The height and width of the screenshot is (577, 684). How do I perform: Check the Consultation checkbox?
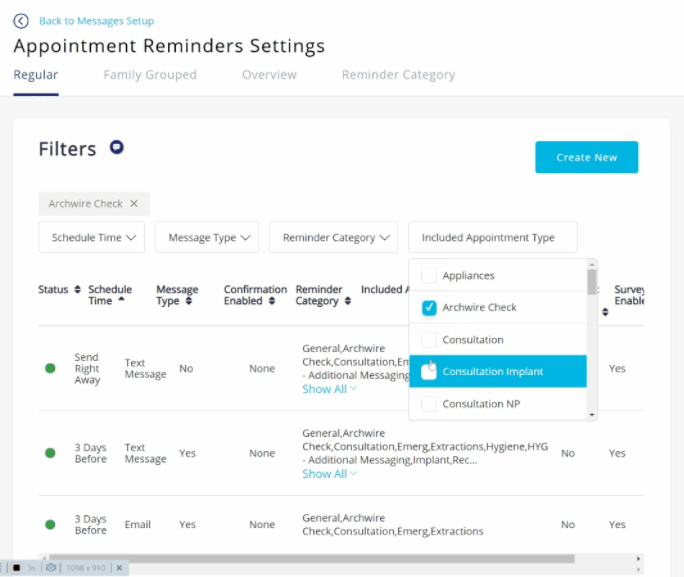429,340
